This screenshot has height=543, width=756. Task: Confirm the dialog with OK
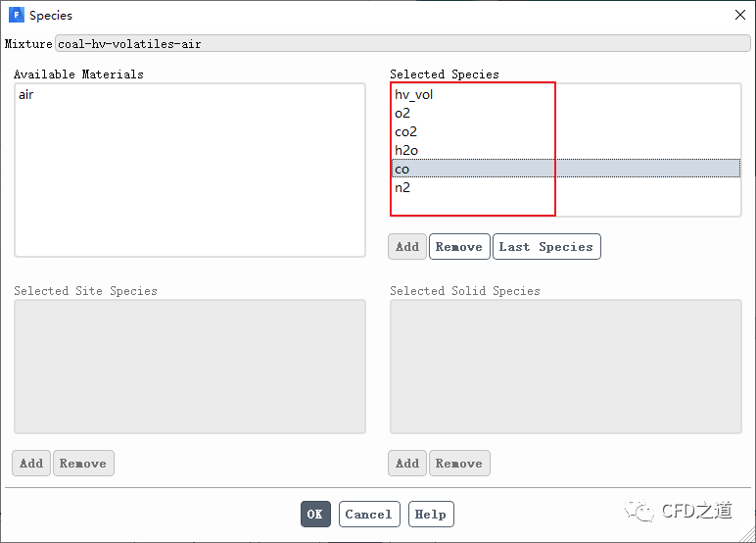pos(314,515)
